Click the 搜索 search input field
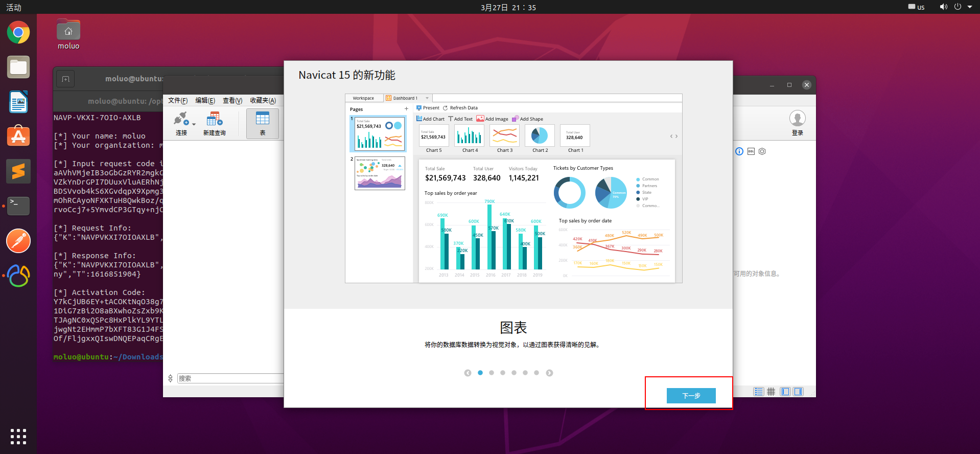980x454 pixels. [x=230, y=378]
